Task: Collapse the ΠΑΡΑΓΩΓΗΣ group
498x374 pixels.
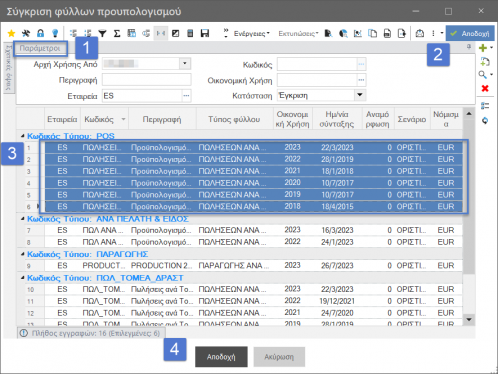Action: click(x=22, y=254)
